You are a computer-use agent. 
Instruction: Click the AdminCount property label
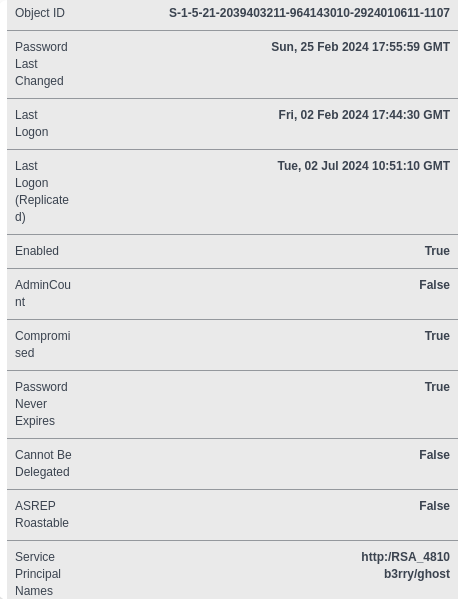click(43, 293)
